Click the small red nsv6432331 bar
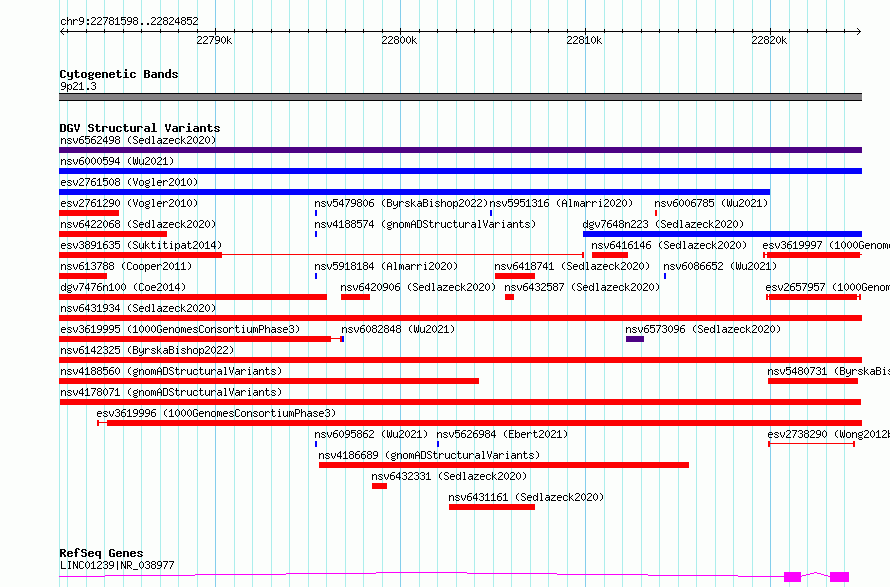890x587 pixels. pyautogui.click(x=380, y=486)
